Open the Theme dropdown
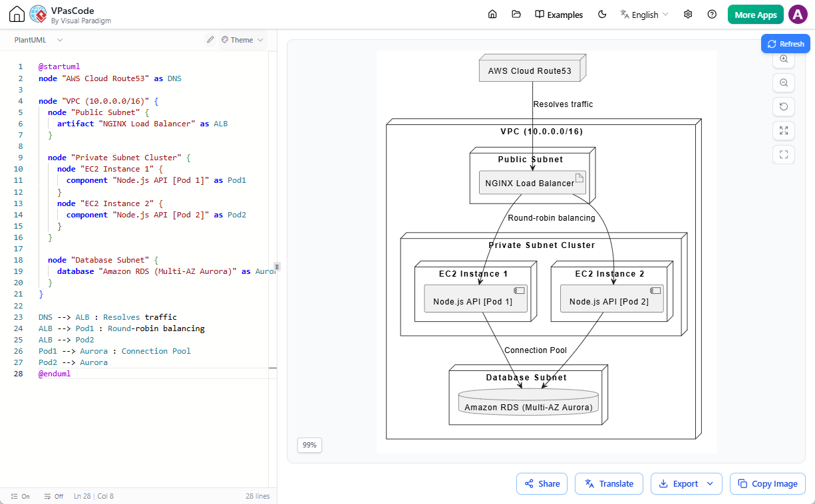 [x=242, y=40]
